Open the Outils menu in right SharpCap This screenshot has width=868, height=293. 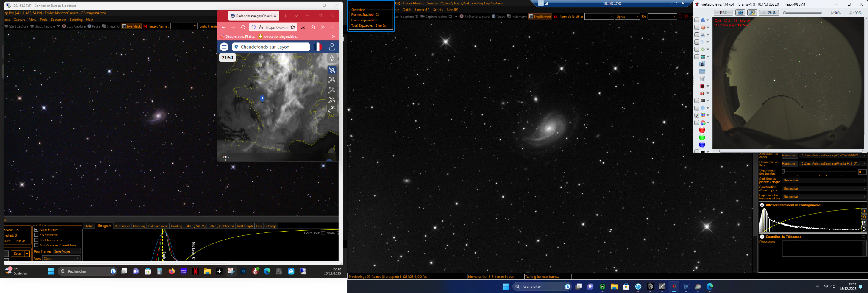pos(407,10)
